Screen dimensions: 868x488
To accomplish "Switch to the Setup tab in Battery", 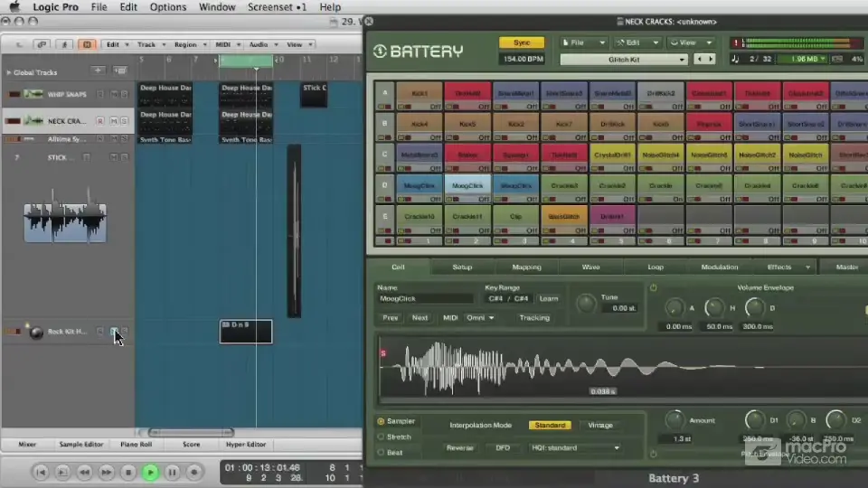I will click(462, 267).
